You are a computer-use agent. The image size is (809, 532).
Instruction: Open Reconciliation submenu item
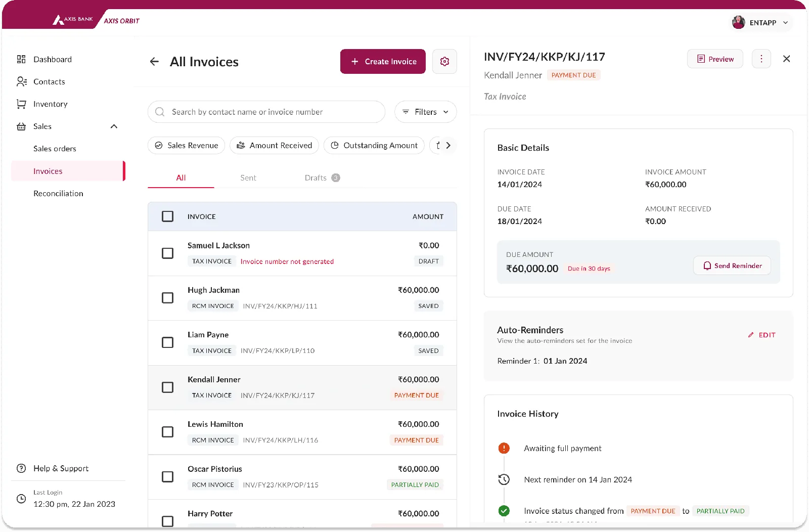click(x=58, y=193)
